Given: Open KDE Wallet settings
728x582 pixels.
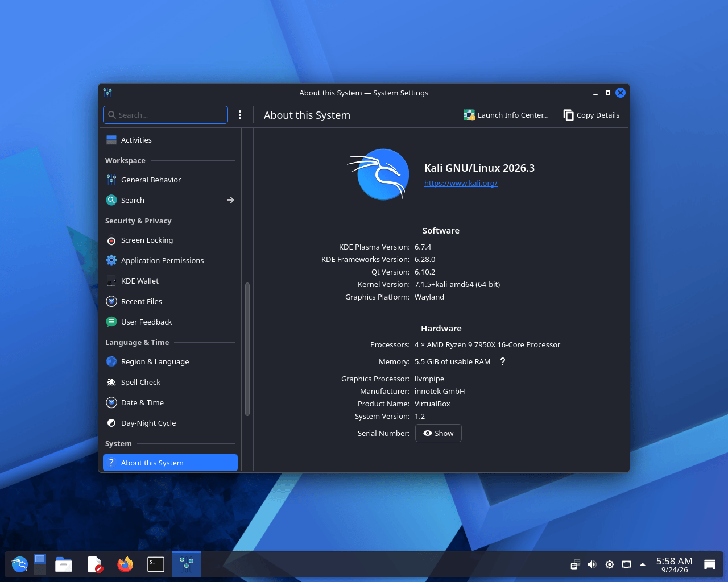Looking at the screenshot, I should tap(170, 281).
